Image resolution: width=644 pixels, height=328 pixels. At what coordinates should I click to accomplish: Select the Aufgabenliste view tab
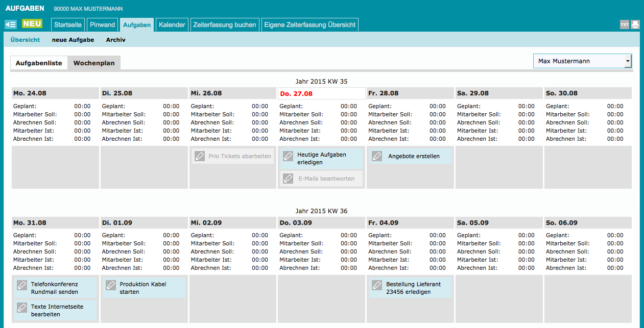[39, 63]
